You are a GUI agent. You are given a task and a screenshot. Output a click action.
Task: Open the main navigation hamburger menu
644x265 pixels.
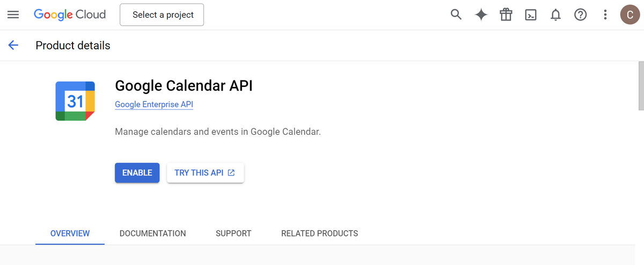tap(13, 15)
